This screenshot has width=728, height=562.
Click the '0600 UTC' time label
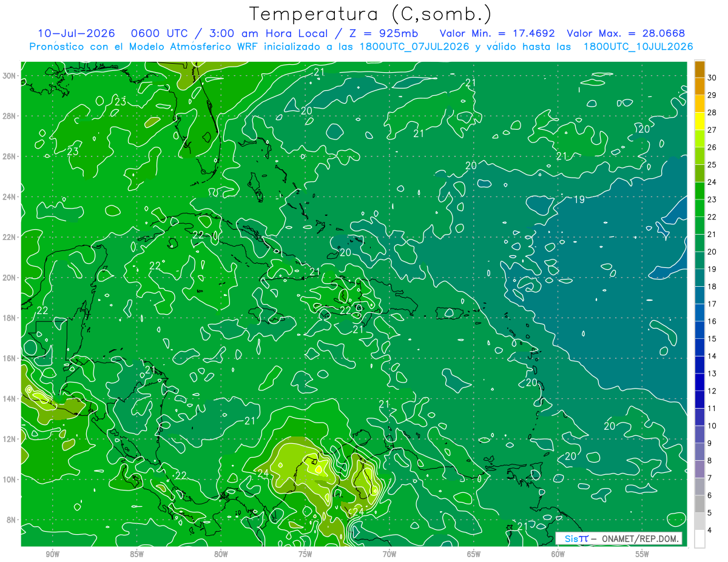point(160,33)
